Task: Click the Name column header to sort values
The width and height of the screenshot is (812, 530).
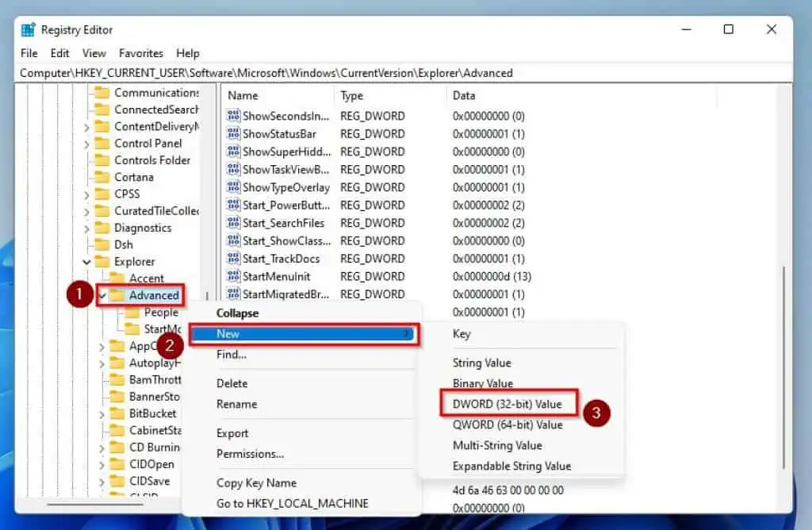Action: point(247,95)
